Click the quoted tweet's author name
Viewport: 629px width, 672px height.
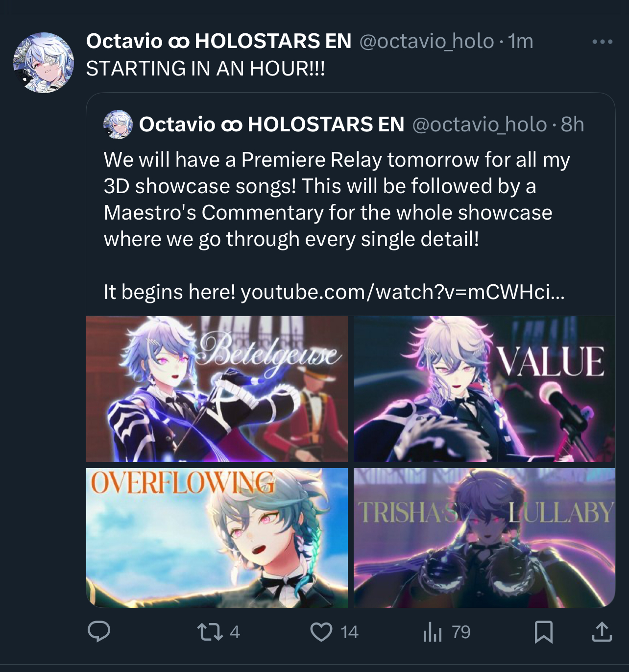coord(271,124)
